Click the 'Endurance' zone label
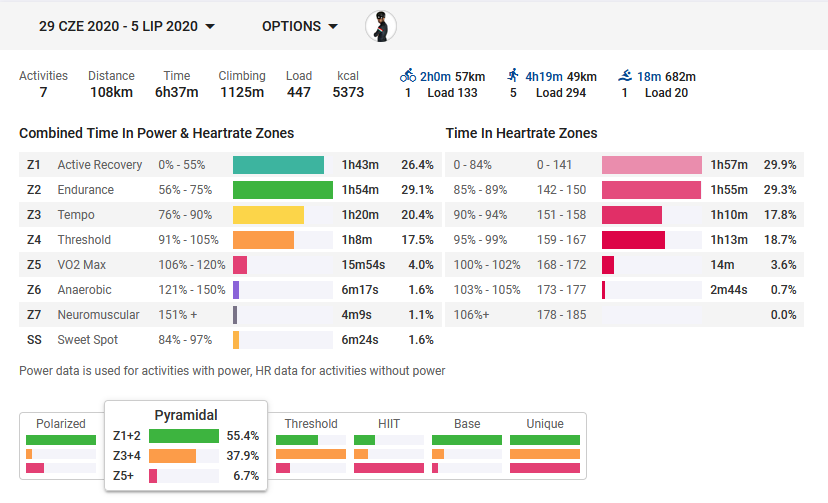 click(x=86, y=190)
